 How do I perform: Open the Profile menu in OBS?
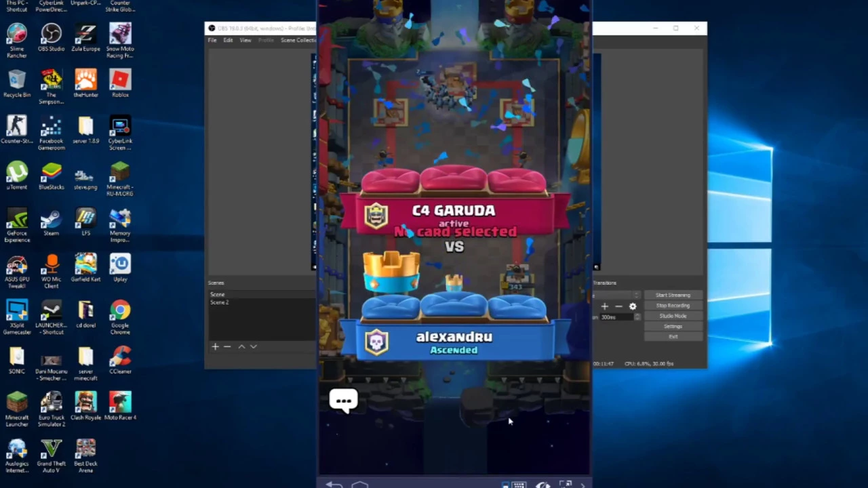tap(266, 40)
